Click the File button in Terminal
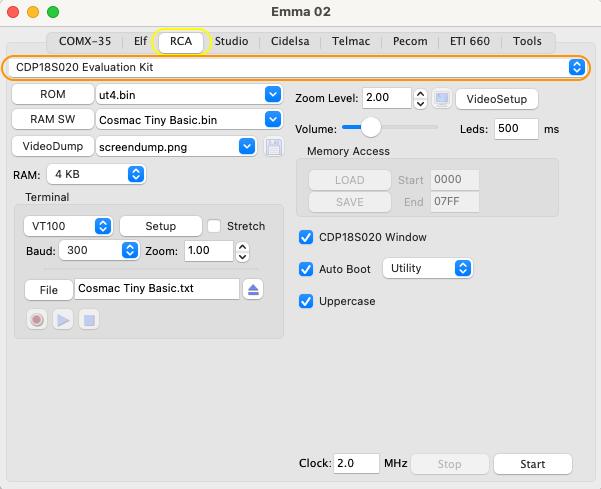 [x=49, y=290]
